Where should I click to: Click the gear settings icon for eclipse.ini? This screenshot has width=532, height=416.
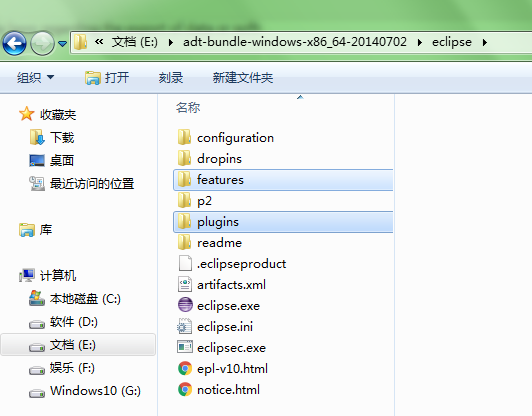coord(184,326)
